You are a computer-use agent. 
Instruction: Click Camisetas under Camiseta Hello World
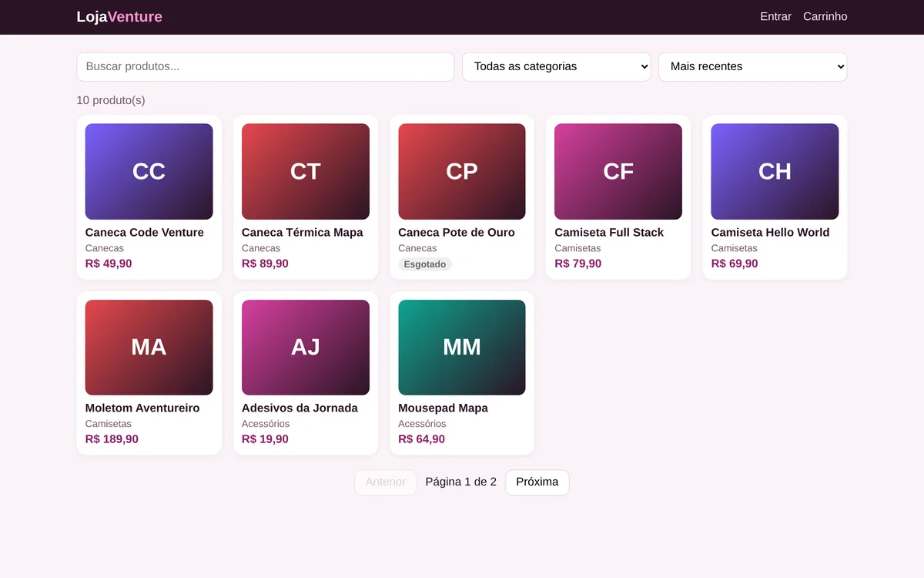click(x=735, y=248)
